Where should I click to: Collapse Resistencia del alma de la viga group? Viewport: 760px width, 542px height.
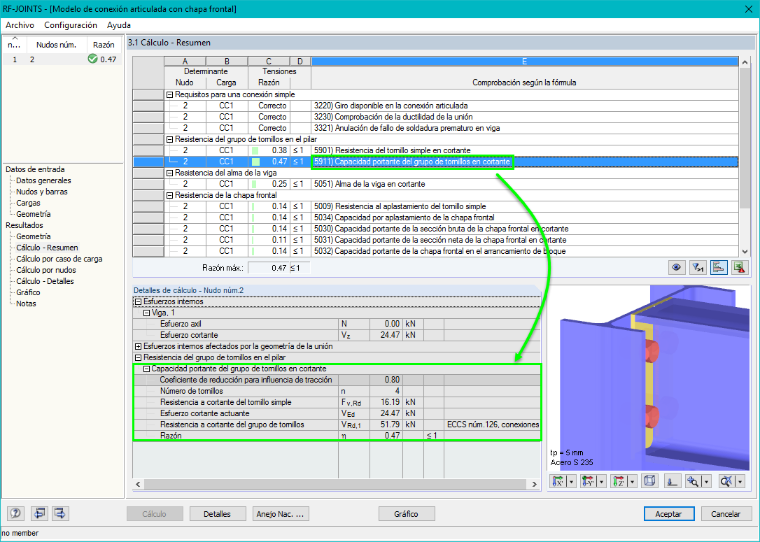coord(170,173)
